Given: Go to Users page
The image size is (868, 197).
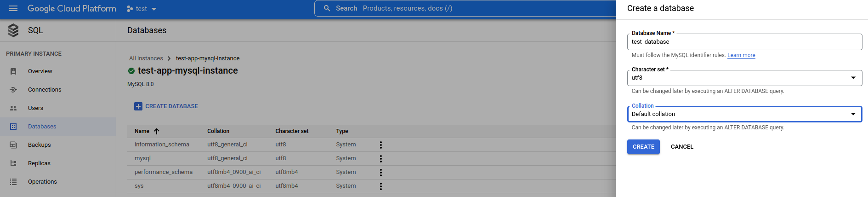Looking at the screenshot, I should point(35,108).
